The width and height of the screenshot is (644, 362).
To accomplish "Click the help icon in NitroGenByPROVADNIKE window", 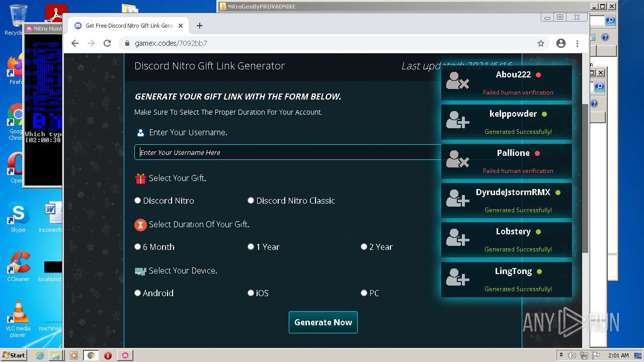I will [605, 37].
